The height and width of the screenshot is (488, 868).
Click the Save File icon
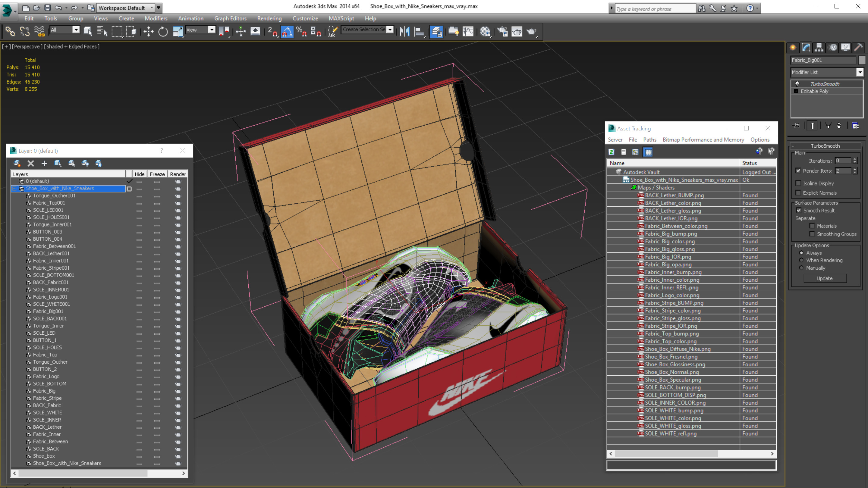click(x=48, y=8)
